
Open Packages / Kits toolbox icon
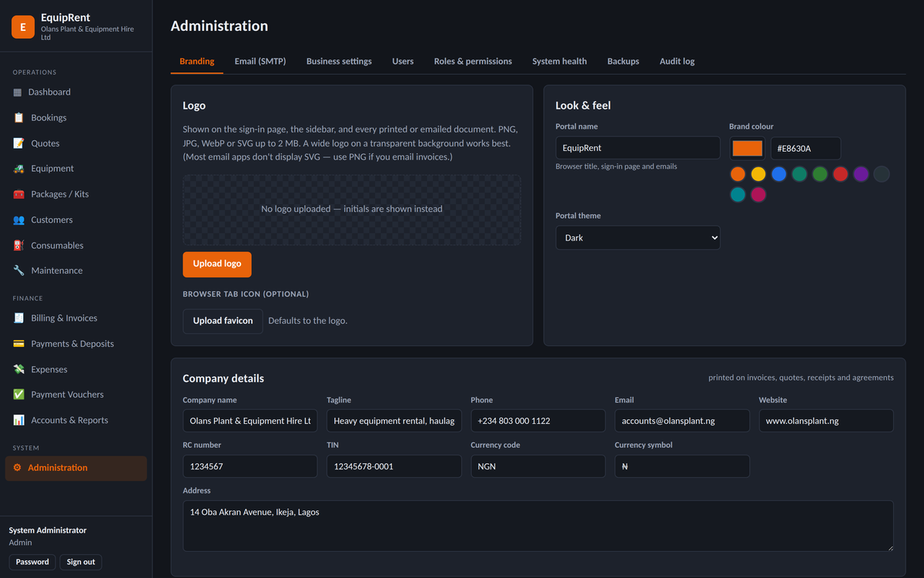click(18, 194)
